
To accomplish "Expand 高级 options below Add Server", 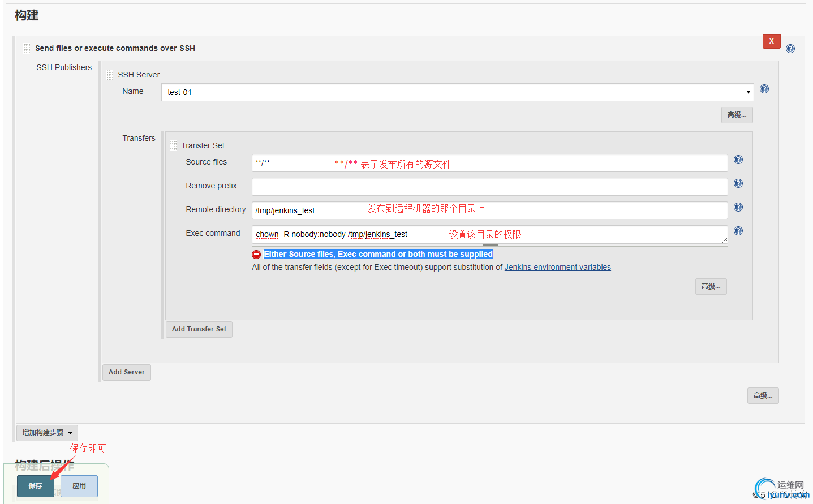I will pyautogui.click(x=763, y=395).
